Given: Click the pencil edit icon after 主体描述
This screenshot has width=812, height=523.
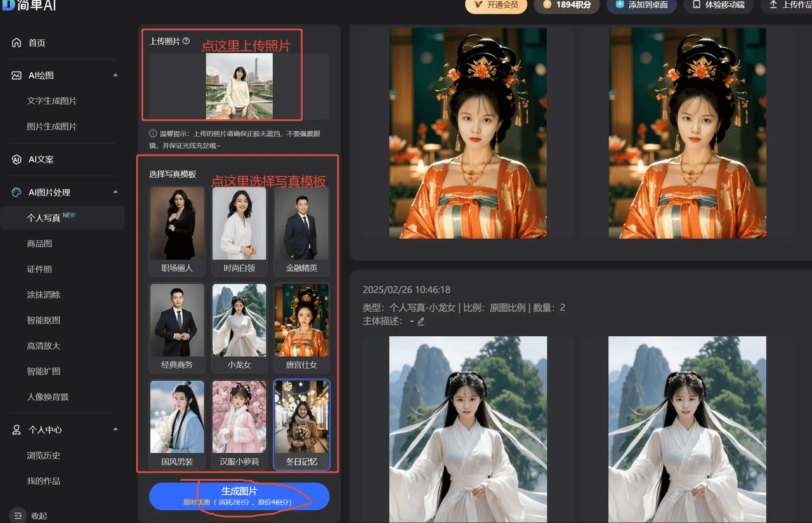Looking at the screenshot, I should tap(421, 321).
